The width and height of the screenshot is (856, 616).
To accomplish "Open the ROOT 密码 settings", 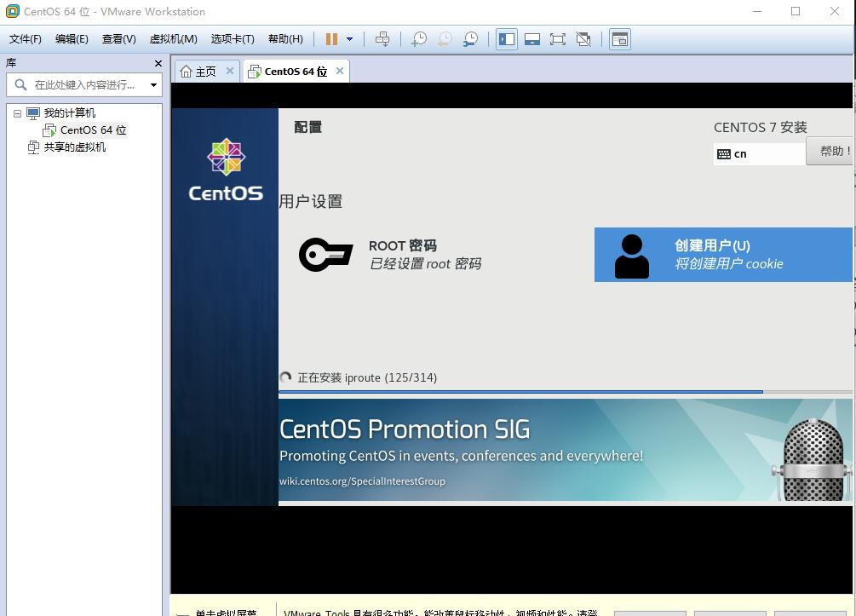I will point(391,255).
